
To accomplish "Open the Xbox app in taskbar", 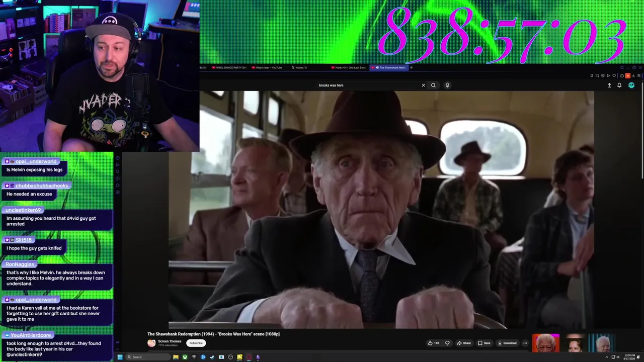I will pos(185,357).
